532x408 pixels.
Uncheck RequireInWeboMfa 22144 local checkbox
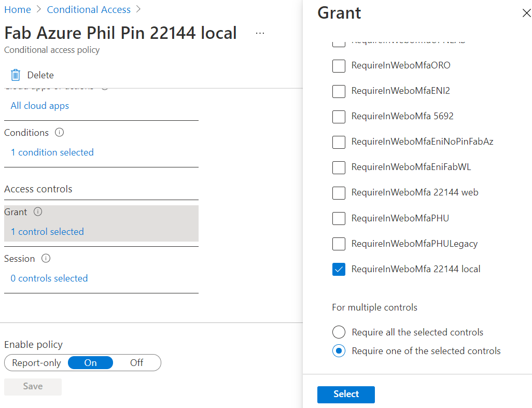pyautogui.click(x=339, y=270)
